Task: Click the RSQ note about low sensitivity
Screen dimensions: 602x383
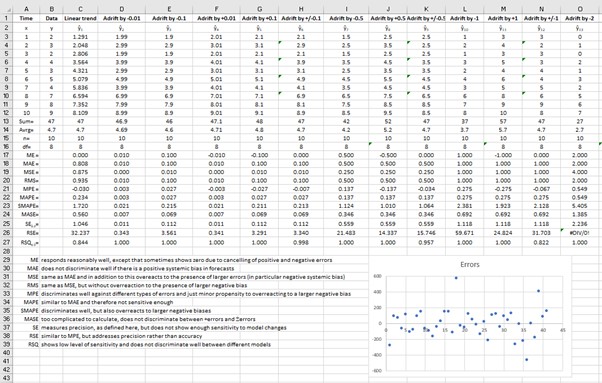Action: 156,344
